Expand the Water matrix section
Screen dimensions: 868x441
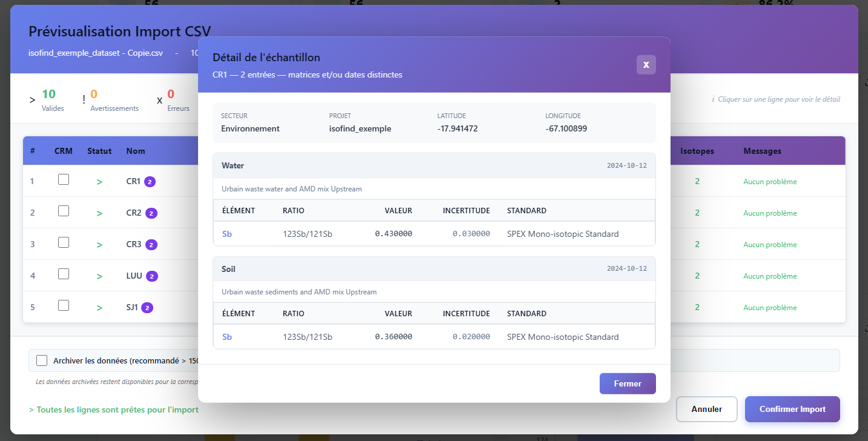pos(433,165)
